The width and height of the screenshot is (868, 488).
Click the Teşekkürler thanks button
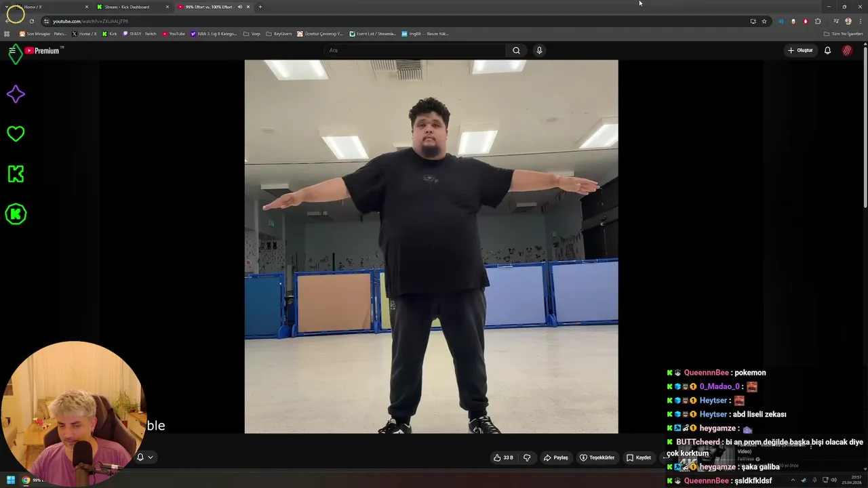pos(597,457)
